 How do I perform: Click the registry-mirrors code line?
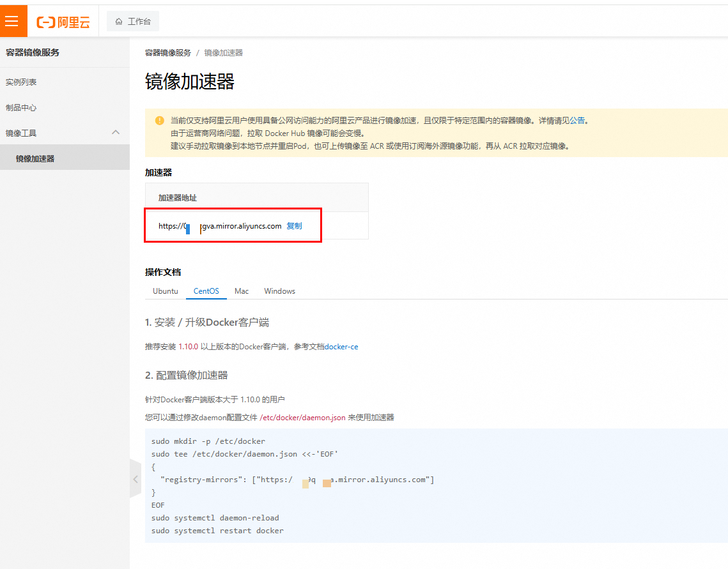click(297, 480)
